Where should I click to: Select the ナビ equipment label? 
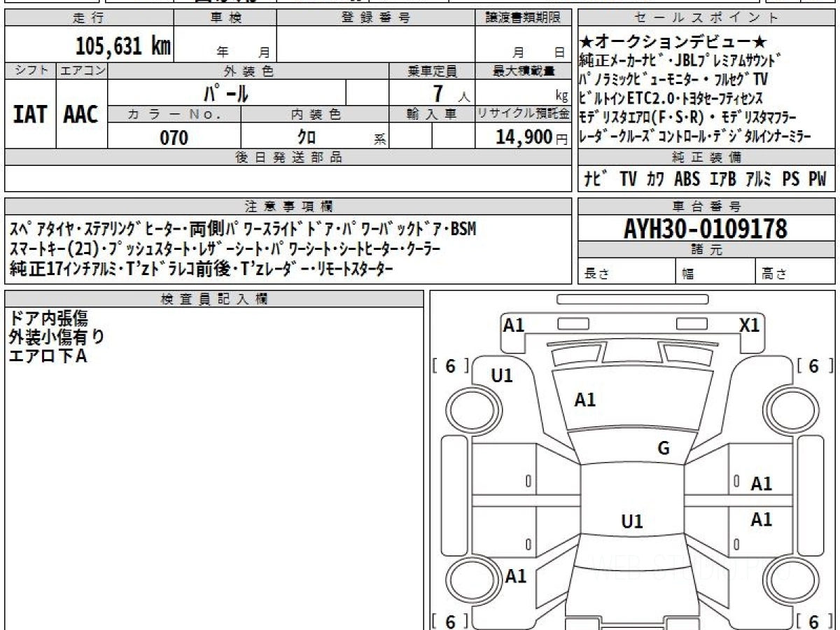pos(596,179)
